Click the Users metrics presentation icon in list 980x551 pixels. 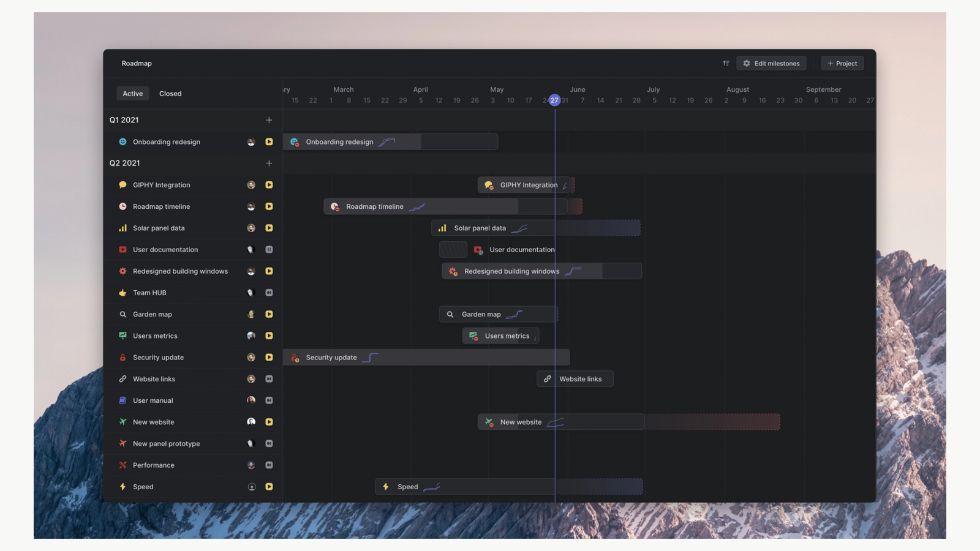click(123, 335)
